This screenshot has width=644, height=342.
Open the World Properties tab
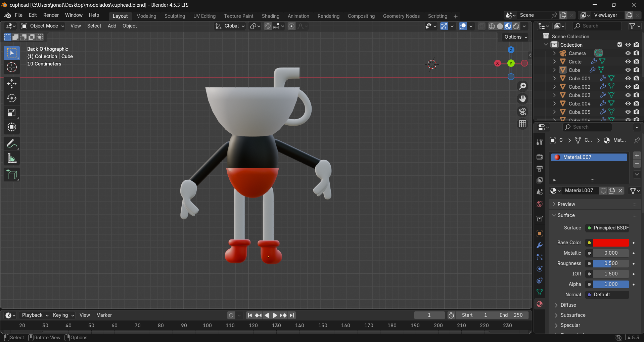[x=539, y=204]
